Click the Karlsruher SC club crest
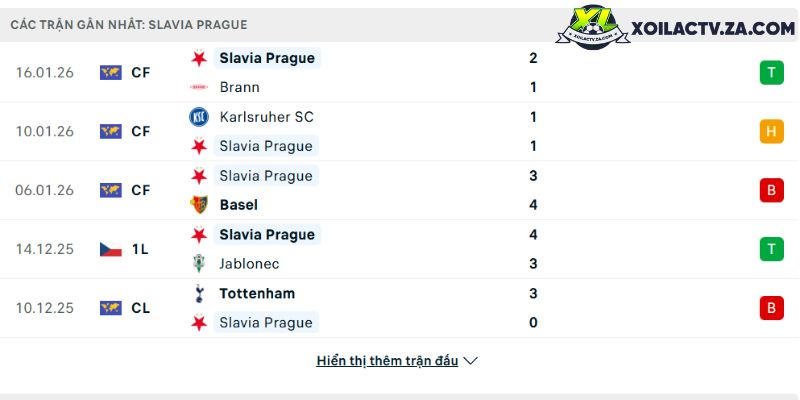Screen dimensions: 800x400 point(198,117)
